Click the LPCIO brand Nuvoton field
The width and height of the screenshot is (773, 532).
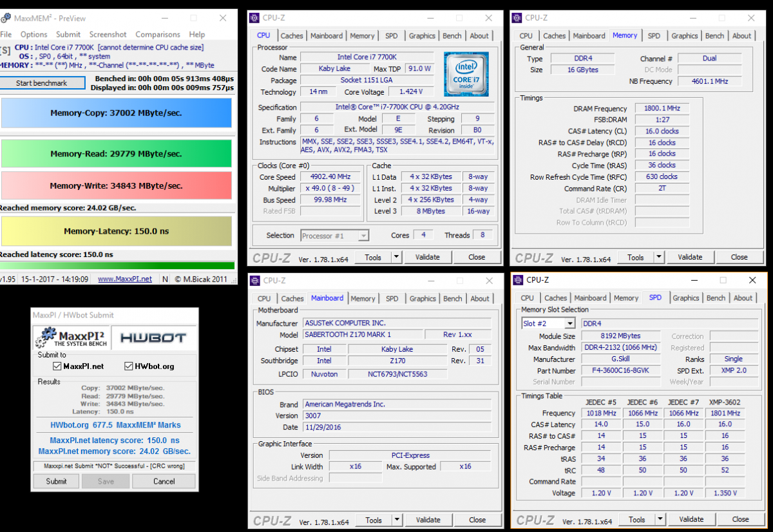(324, 374)
